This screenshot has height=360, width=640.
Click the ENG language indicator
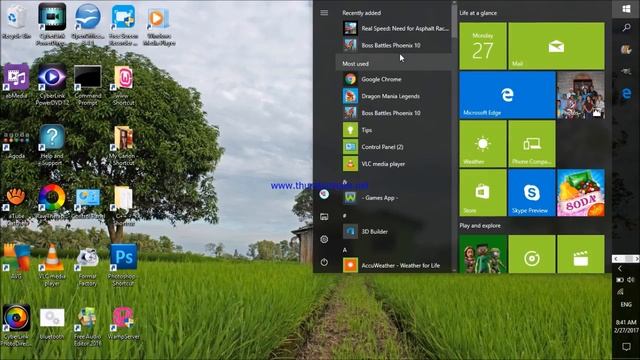pos(626,304)
